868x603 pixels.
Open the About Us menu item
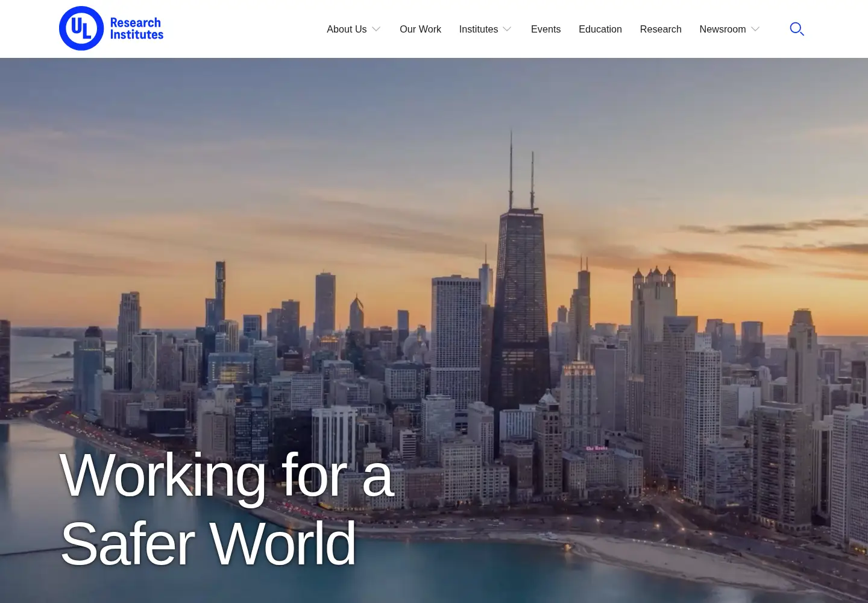point(347,29)
